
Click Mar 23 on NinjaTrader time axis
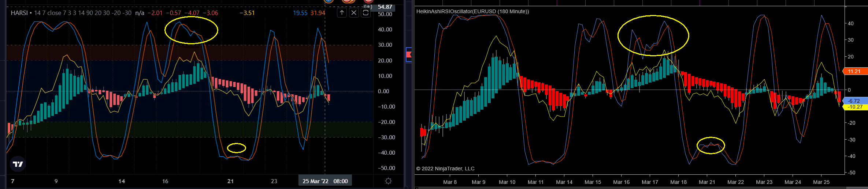point(764,182)
